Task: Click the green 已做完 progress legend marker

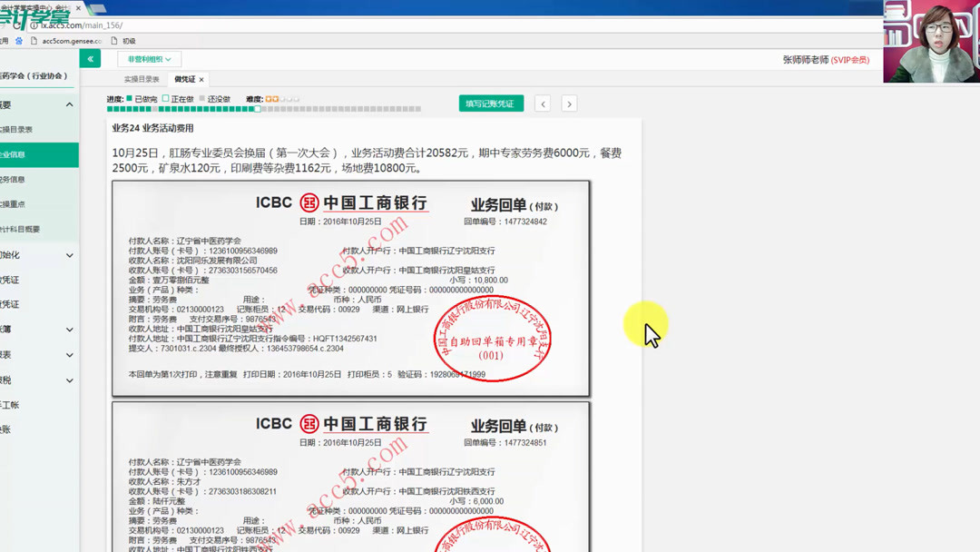Action: pos(128,98)
